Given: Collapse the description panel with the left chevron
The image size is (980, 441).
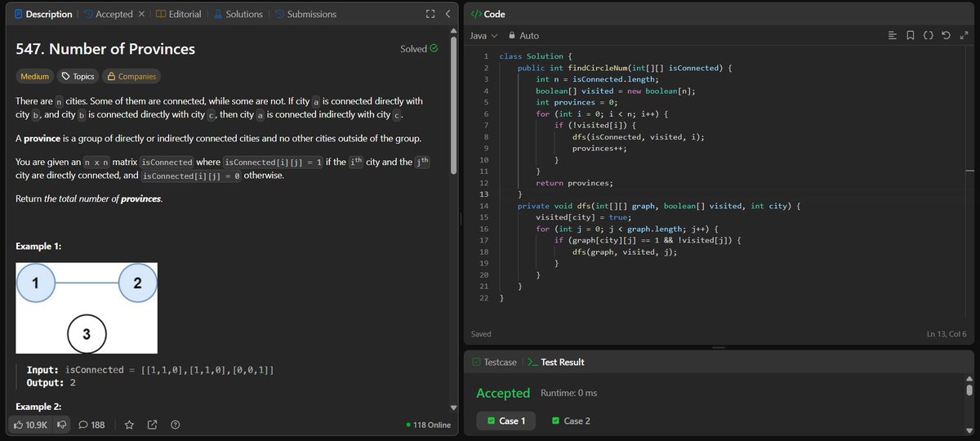Looking at the screenshot, I should [448, 14].
